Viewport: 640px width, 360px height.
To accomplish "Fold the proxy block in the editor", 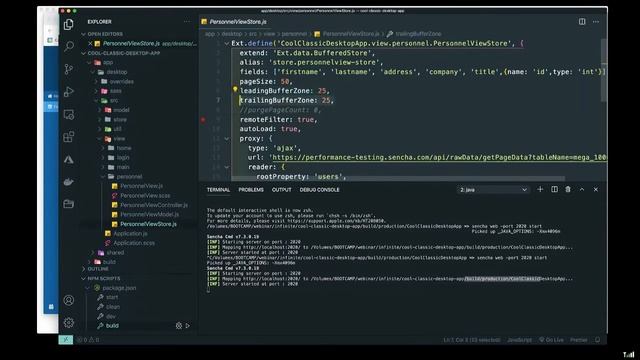I will (227, 139).
